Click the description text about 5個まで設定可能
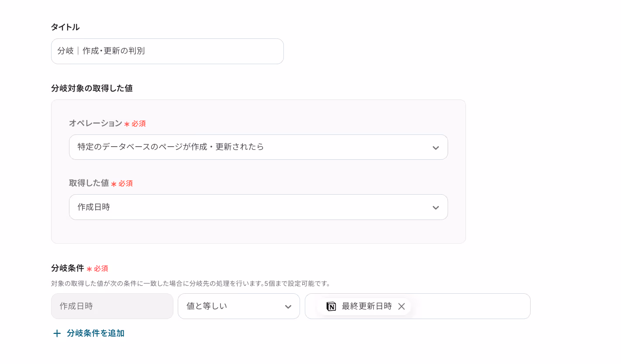This screenshot has width=621, height=364. tap(192, 283)
